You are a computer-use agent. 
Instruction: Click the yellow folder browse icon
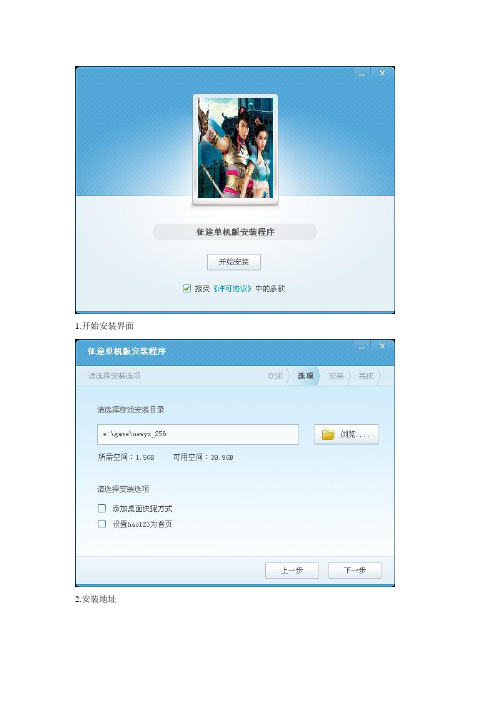[x=328, y=434]
